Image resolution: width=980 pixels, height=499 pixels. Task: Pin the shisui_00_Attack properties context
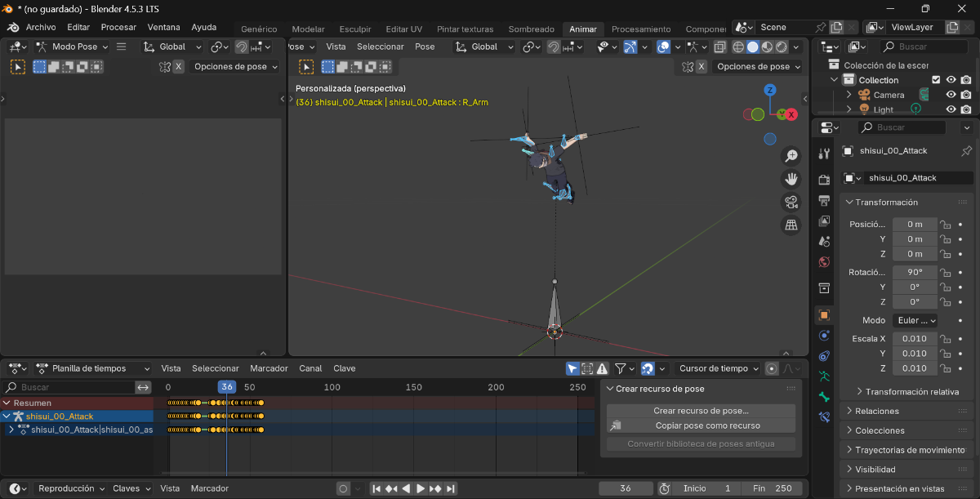(967, 151)
